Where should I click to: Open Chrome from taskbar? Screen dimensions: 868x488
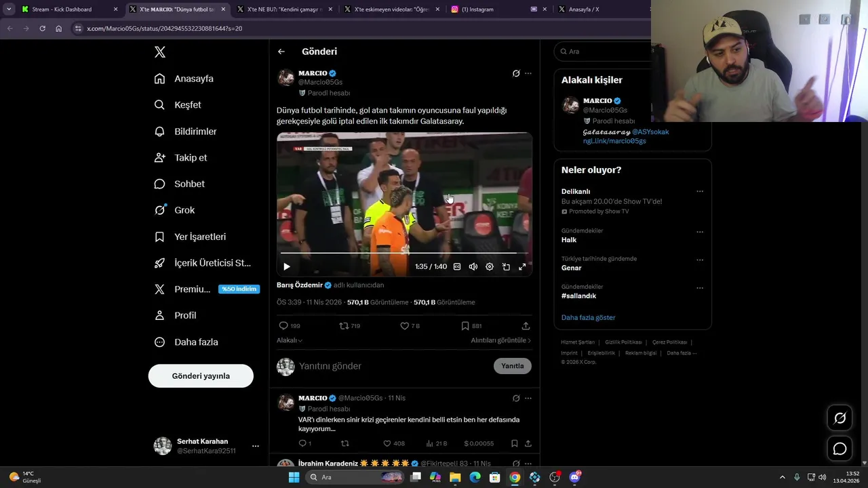(x=515, y=477)
